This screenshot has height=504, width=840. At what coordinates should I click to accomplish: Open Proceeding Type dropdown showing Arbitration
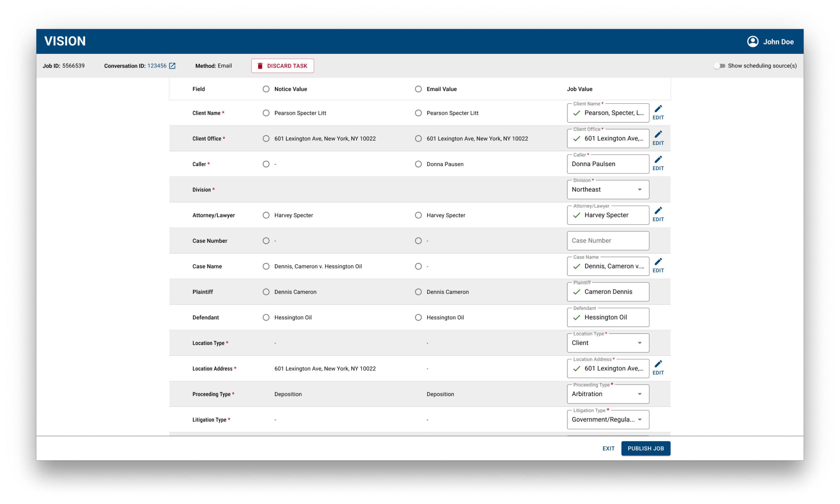pos(608,394)
